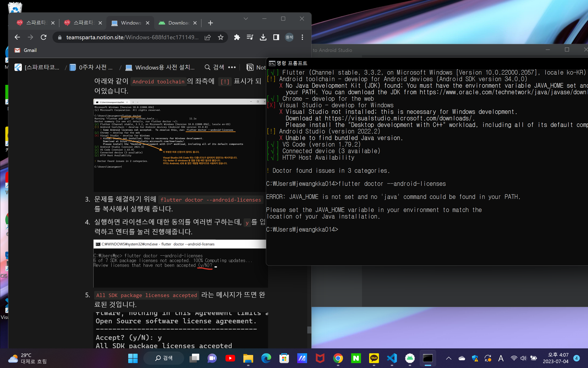The width and height of the screenshot is (588, 368).
Task: Open Windows Start menu
Action: 133,358
